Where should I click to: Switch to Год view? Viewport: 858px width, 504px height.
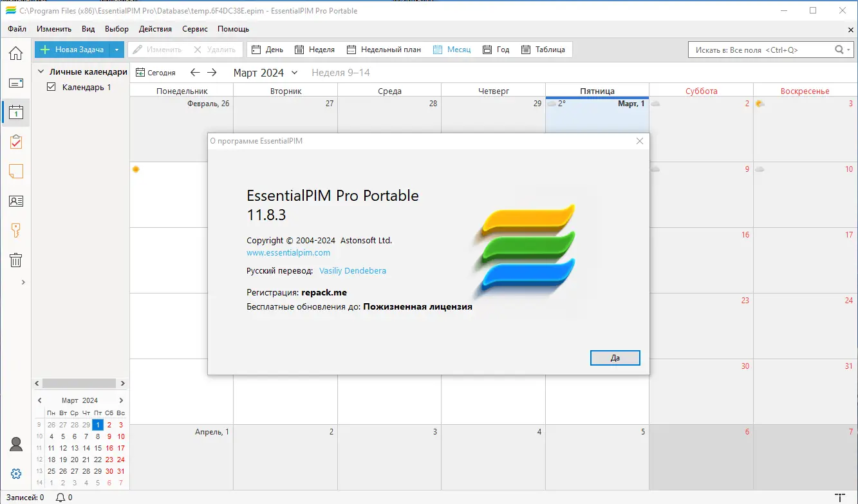pos(496,50)
